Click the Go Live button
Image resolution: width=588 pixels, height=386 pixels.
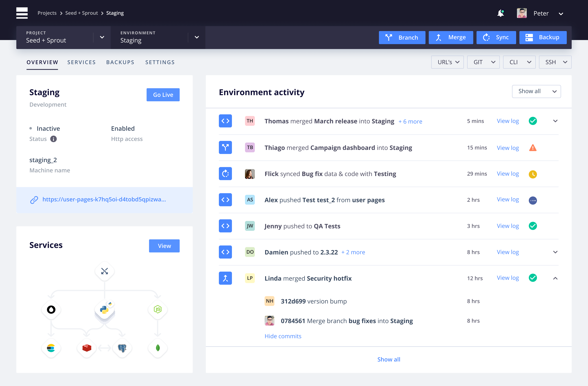pos(163,95)
